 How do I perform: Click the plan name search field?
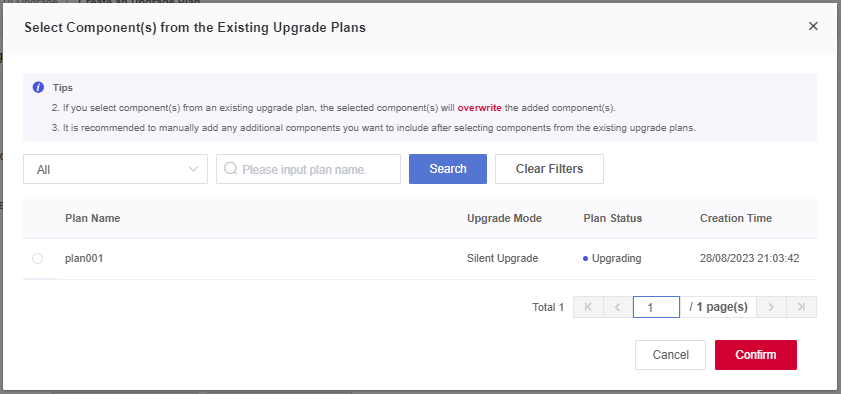tap(308, 169)
